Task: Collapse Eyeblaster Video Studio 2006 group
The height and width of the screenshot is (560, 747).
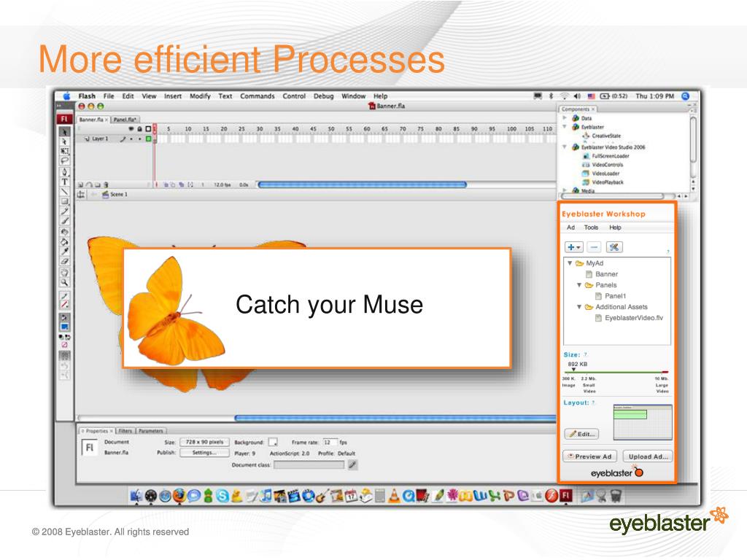Action: pos(565,147)
